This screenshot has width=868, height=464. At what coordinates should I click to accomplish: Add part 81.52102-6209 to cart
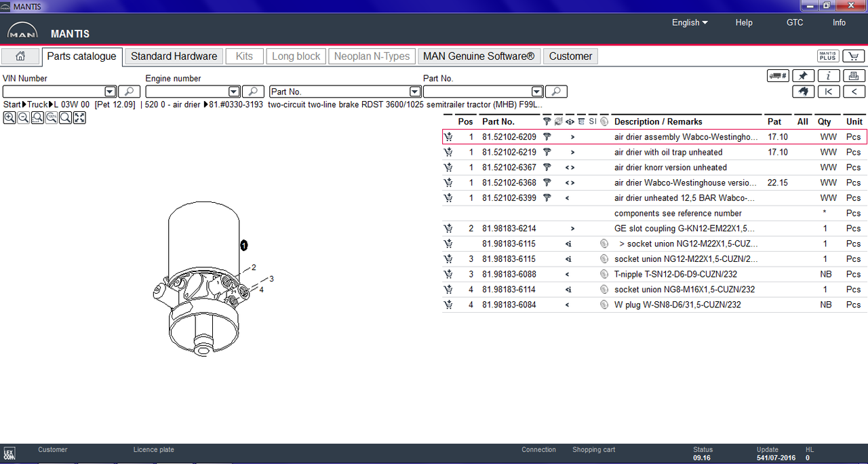[448, 137]
